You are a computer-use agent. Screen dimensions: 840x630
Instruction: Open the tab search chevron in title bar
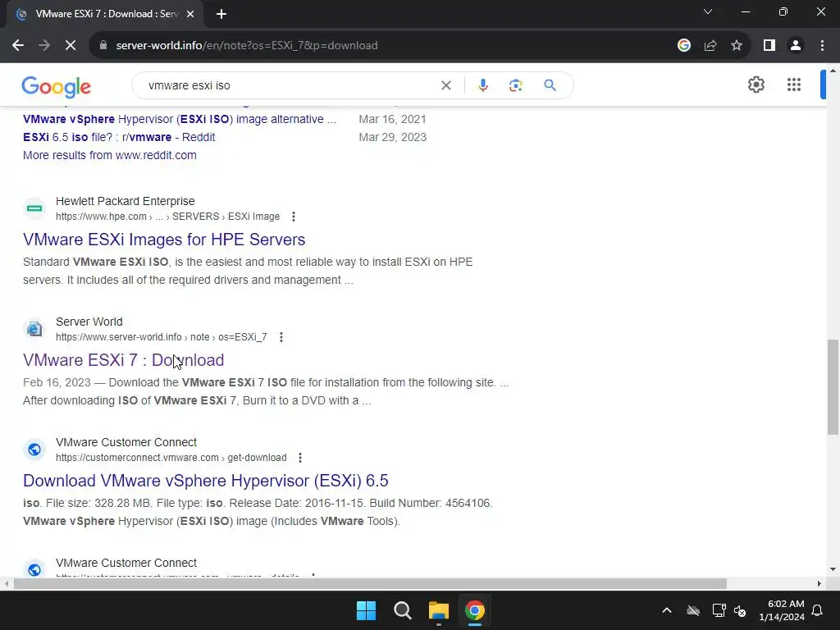coord(708,11)
